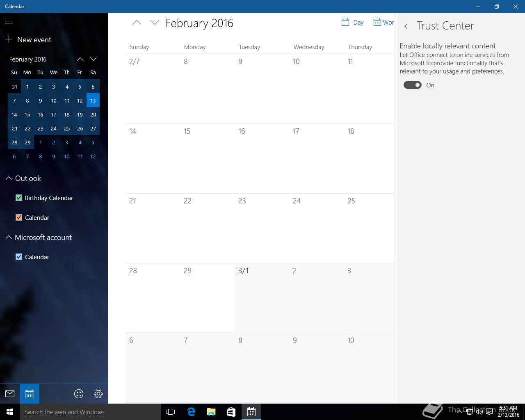Select Sunday the 28th day cell

click(153, 298)
